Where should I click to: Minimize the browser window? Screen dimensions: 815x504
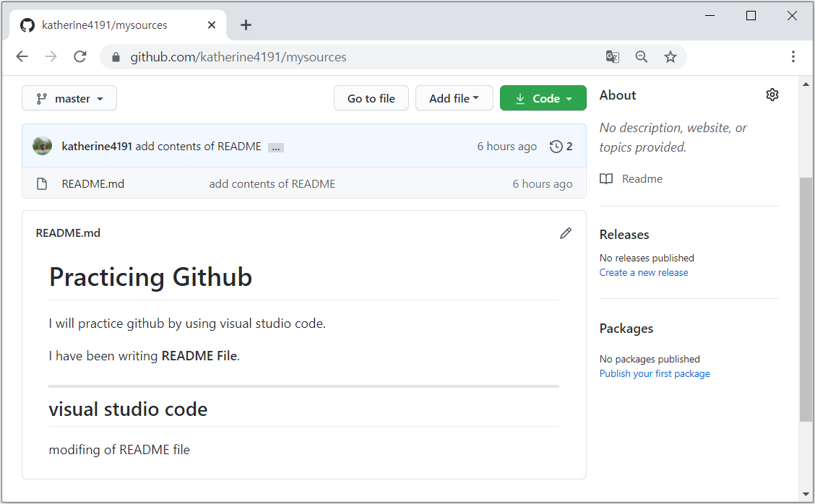[x=710, y=16]
